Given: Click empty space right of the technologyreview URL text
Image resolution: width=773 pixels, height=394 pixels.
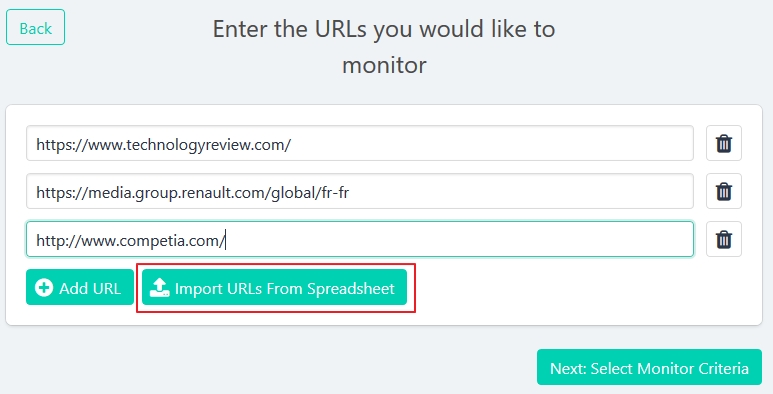Looking at the screenshot, I should tap(491, 143).
